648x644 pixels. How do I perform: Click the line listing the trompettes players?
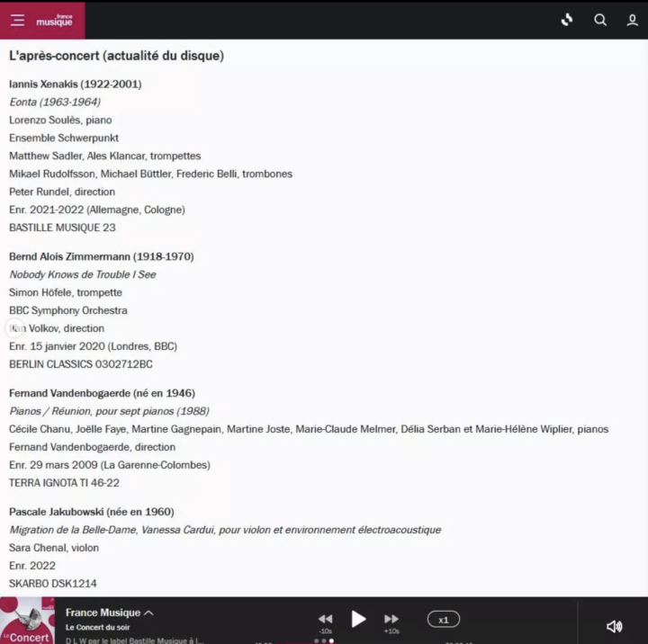point(105,156)
